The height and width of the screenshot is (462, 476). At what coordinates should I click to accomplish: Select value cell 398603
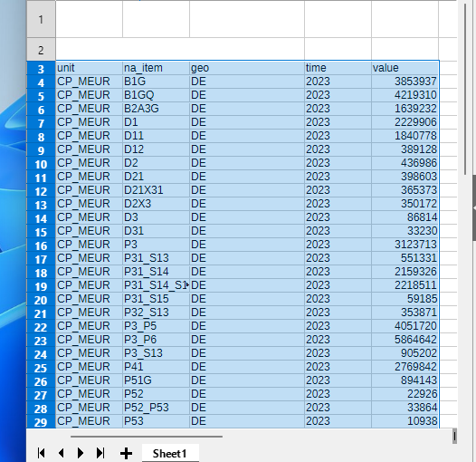[405, 177]
